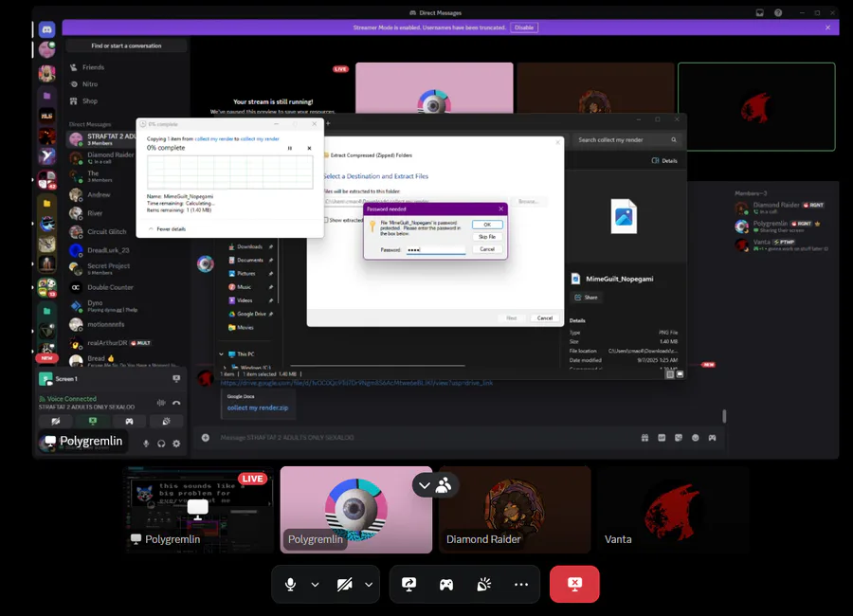The height and width of the screenshot is (616, 853).
Task: Select the Vanta participant tile
Action: pos(673,510)
